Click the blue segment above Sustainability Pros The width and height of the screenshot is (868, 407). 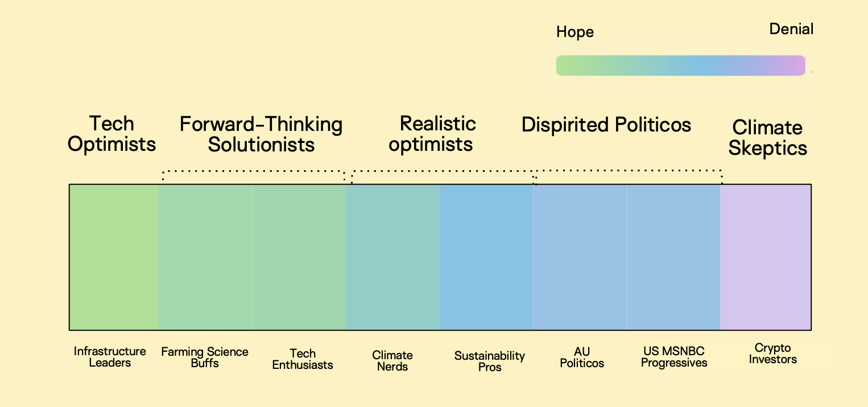pos(486,257)
